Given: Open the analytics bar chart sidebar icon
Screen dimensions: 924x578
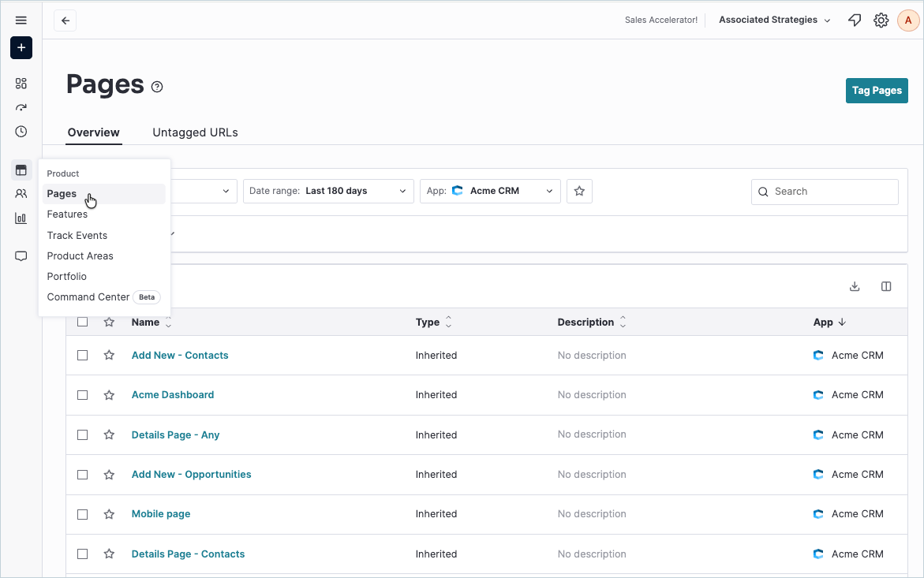Looking at the screenshot, I should tap(21, 218).
